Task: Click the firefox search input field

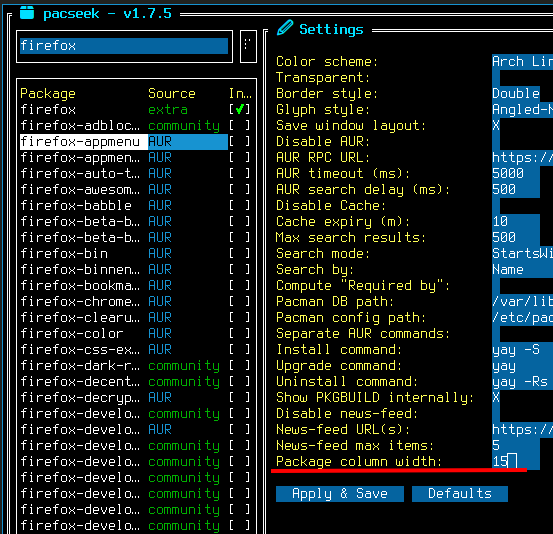Action: [124, 46]
